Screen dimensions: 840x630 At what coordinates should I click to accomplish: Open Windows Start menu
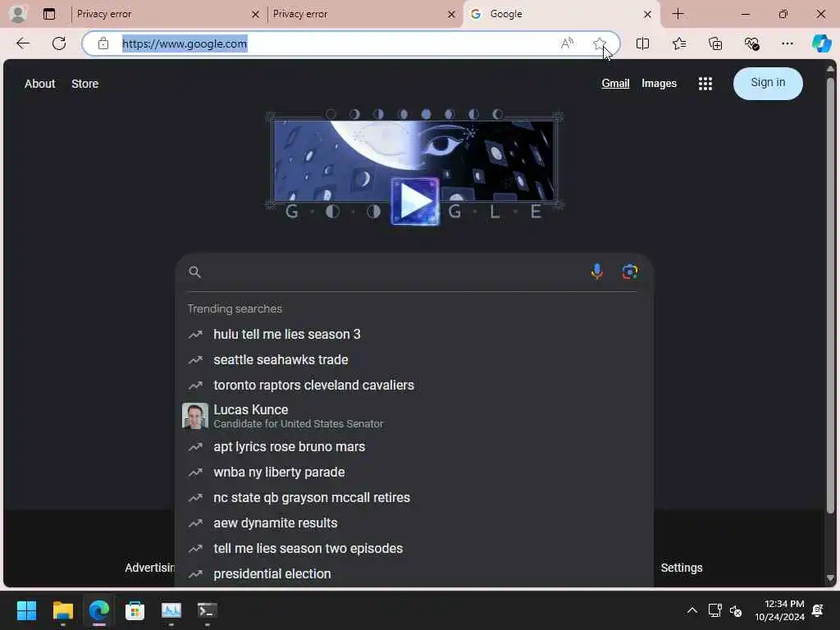(26, 610)
